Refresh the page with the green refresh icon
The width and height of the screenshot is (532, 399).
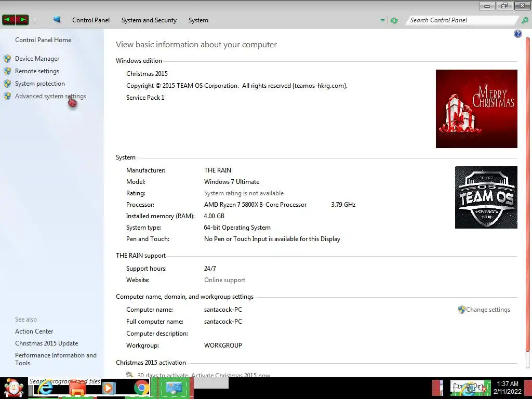394,20
